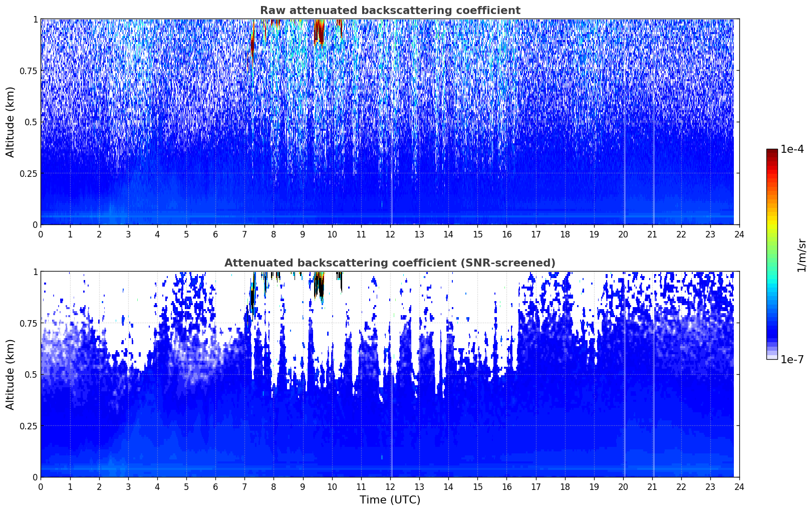Viewport: 812px width, 511px height.
Task: Click the colorbar maximum value '1e-4'
Action: 792,149
